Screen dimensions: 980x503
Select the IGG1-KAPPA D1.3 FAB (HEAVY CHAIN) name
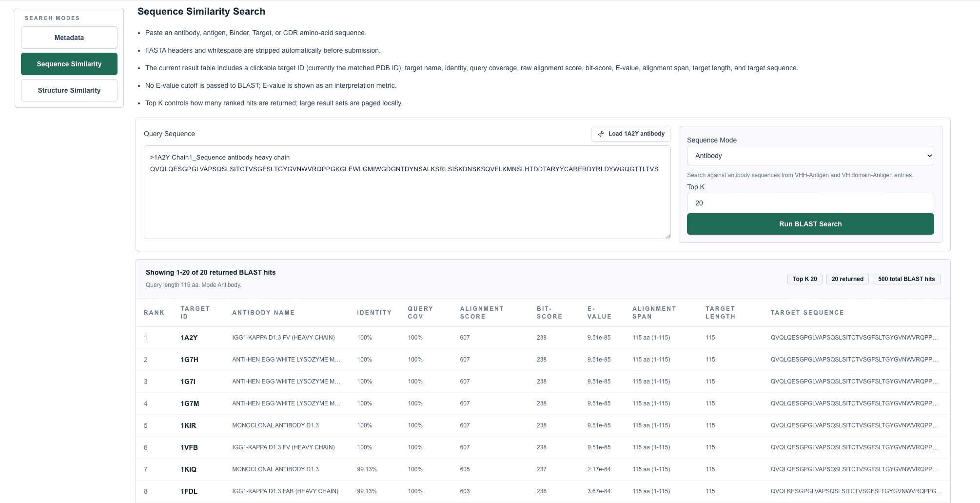point(285,491)
